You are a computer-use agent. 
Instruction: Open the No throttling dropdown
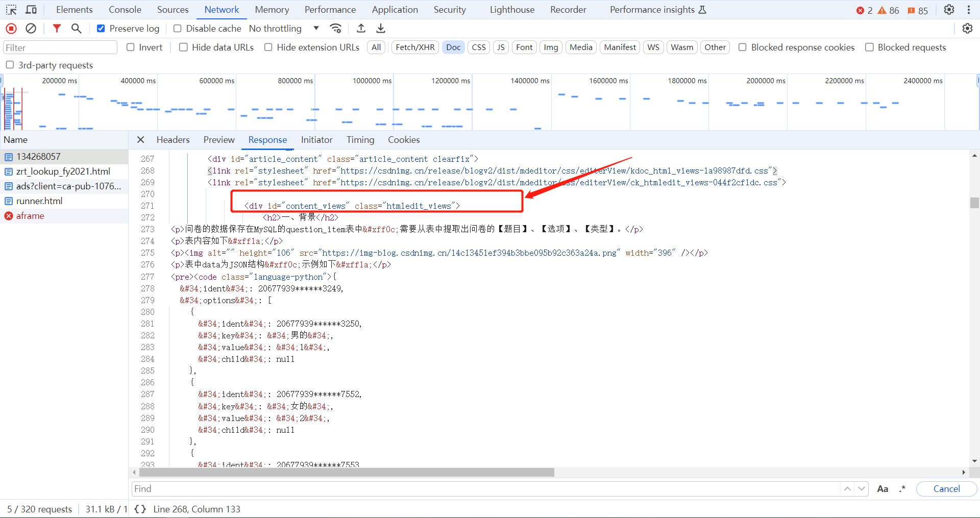click(x=284, y=29)
